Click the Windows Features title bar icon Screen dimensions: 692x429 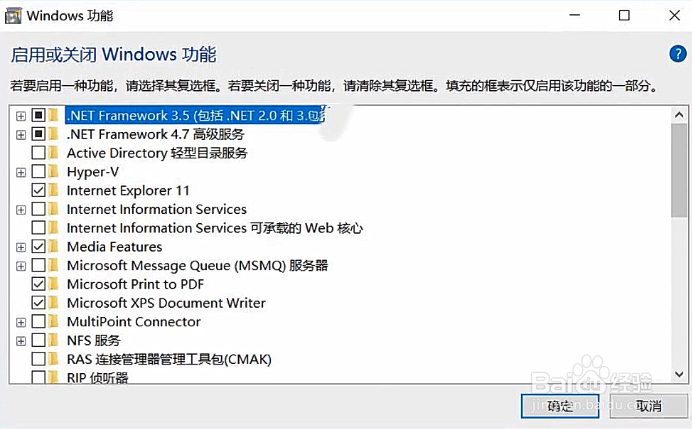[x=13, y=16]
